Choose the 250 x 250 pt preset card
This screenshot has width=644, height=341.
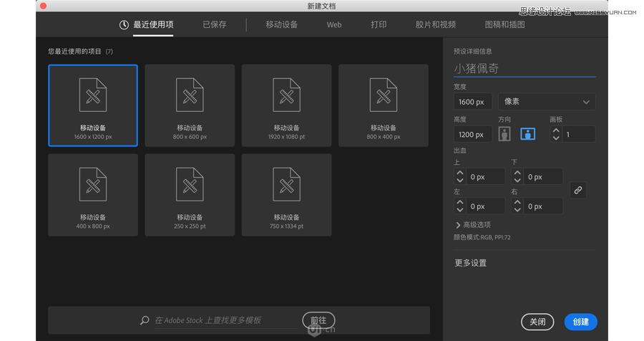tap(190, 195)
